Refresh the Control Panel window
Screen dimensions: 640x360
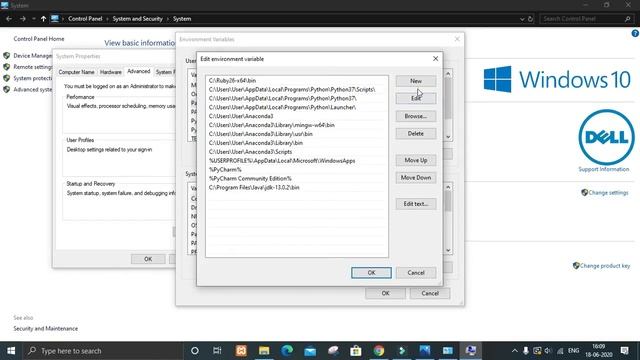[x=530, y=19]
